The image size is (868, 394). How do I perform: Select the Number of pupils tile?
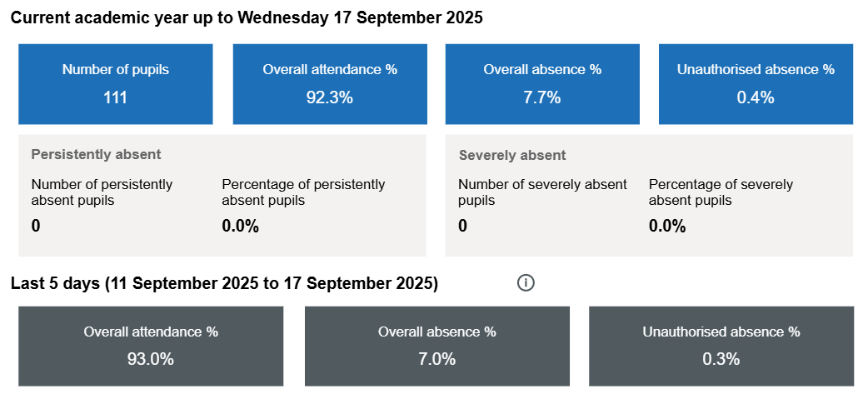pyautogui.click(x=115, y=83)
